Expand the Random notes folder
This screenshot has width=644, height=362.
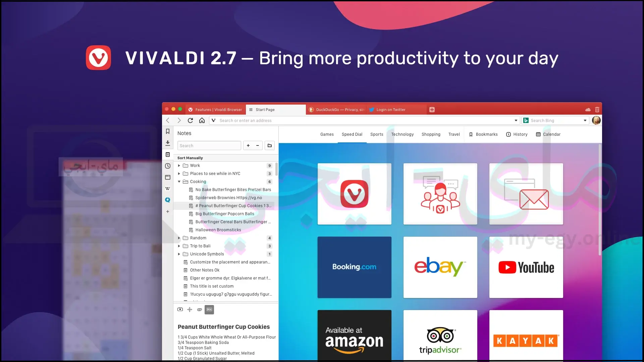coord(179,238)
